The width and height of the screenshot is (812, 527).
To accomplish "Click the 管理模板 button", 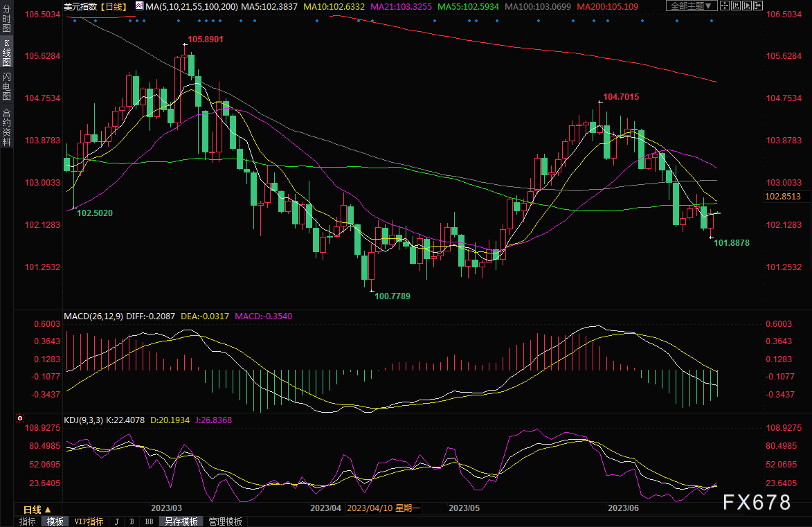I will (225, 521).
